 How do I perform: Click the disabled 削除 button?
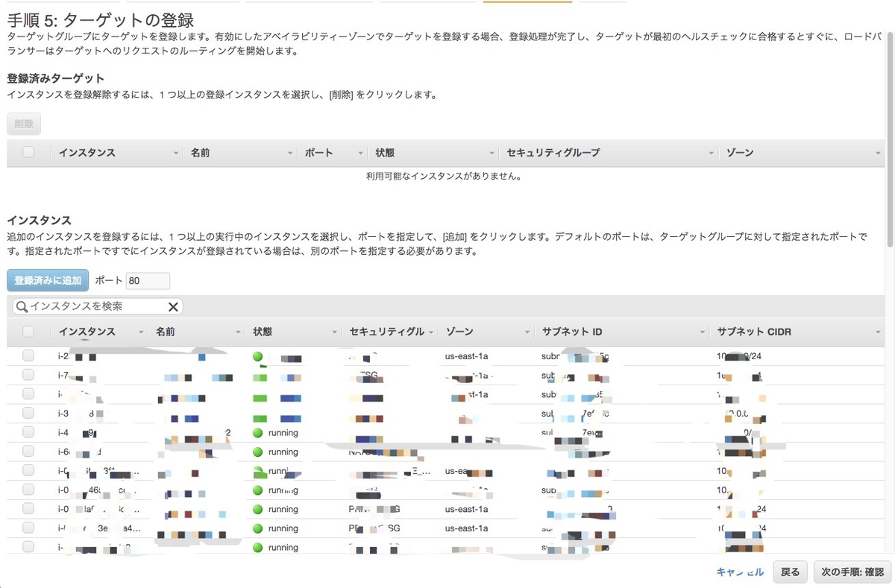[x=23, y=124]
